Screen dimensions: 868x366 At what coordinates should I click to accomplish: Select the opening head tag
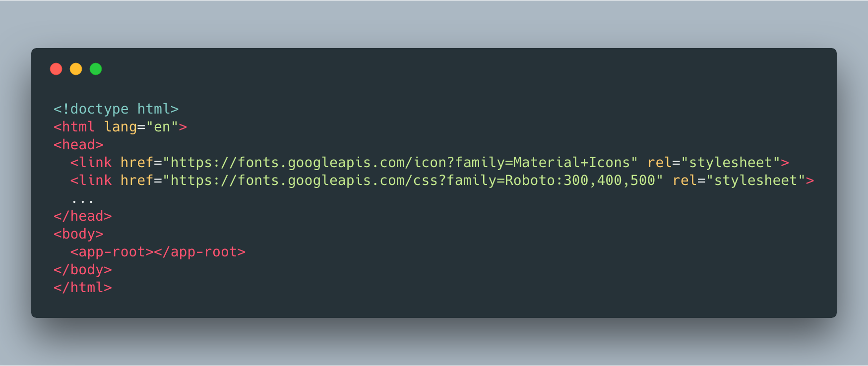(78, 145)
